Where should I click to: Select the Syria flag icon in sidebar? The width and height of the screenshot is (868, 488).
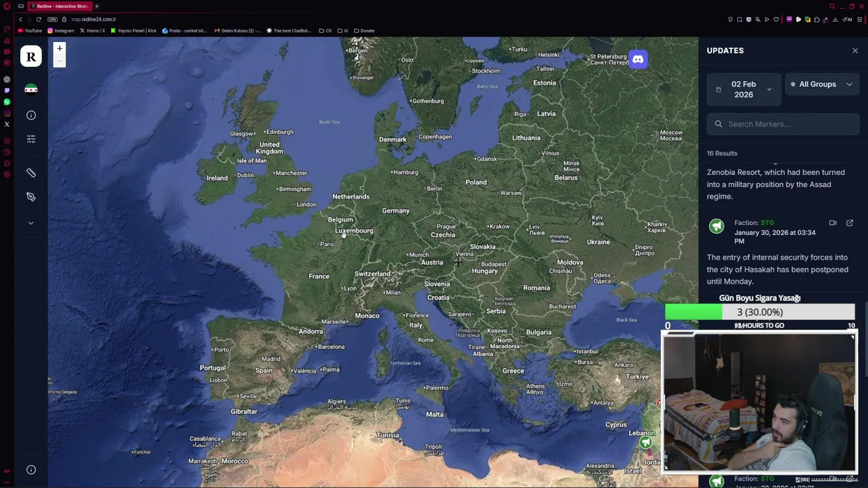pos(31,89)
